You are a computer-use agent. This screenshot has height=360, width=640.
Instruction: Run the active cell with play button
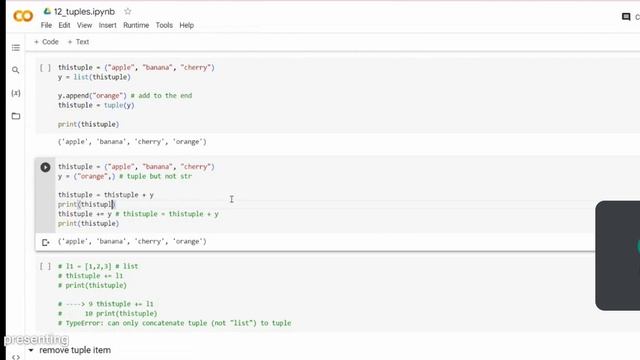point(45,167)
